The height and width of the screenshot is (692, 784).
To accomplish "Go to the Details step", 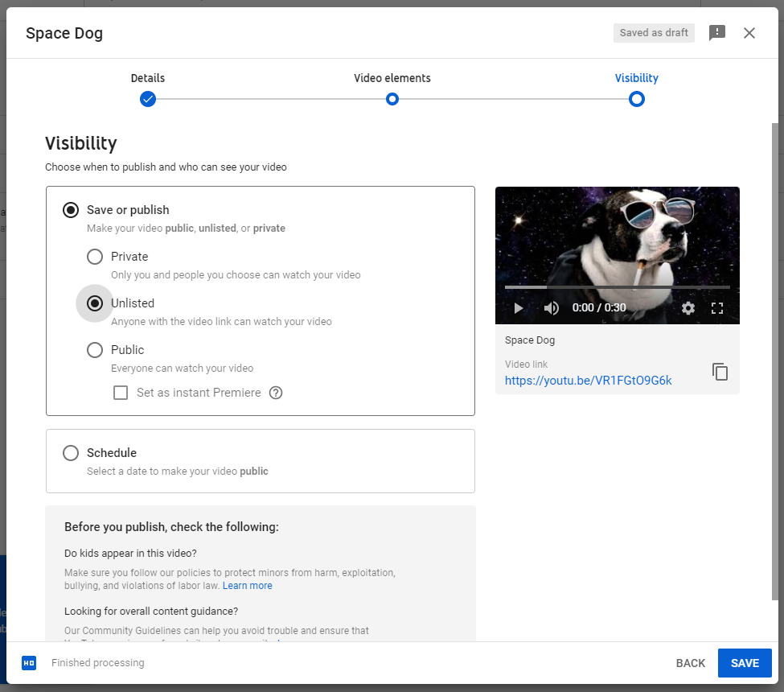I will 147,78.
